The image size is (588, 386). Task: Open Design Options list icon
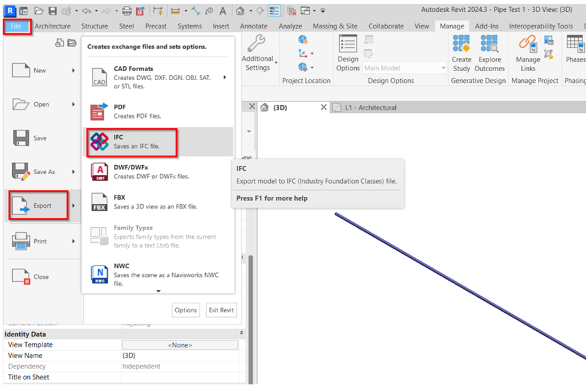(348, 43)
